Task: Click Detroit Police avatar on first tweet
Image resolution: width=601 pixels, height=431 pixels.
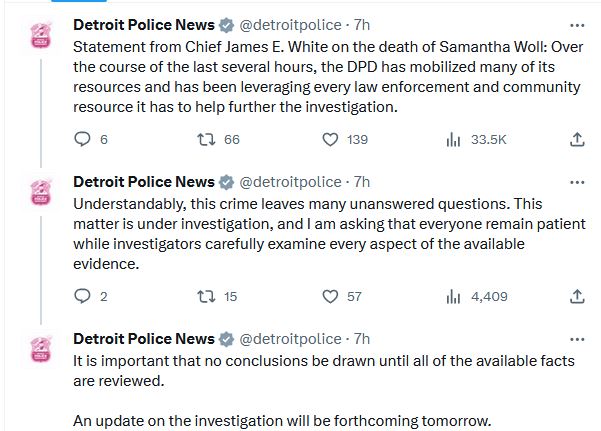Action: pos(42,37)
